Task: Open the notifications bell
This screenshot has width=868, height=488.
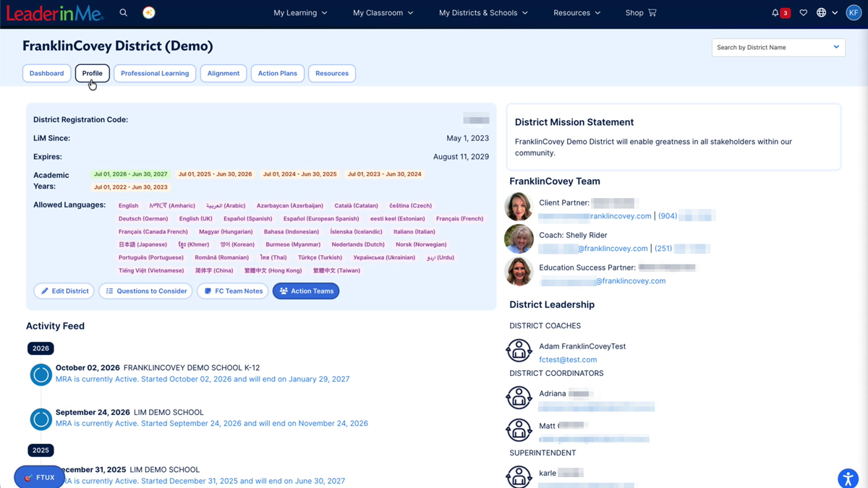Action: pos(775,13)
